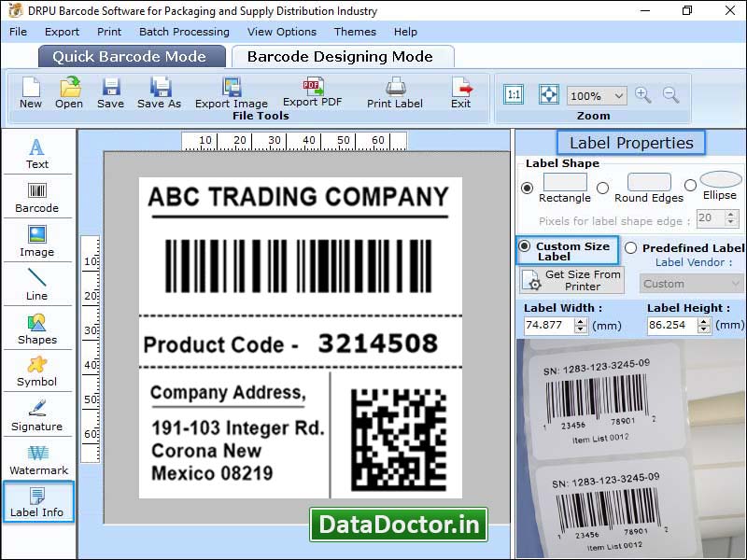Open the Batch Processing menu

183,31
